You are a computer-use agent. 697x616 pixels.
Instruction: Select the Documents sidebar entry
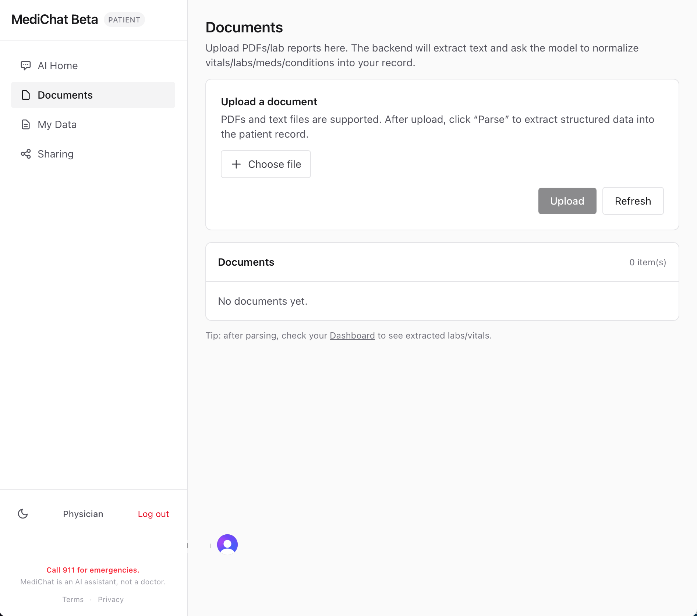pyautogui.click(x=65, y=95)
